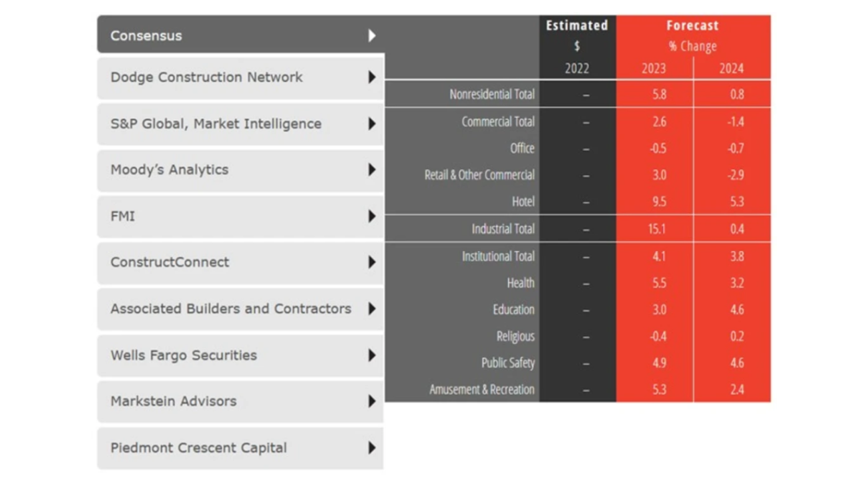Open the Piedmont Crescent Capital arrow
Image resolution: width=868 pixels, height=488 pixels.
(373, 448)
